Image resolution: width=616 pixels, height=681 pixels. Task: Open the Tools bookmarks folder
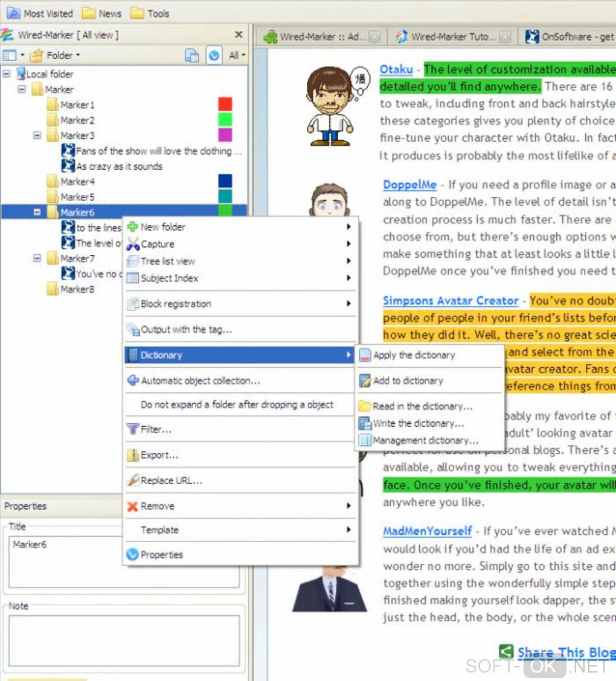point(150,13)
